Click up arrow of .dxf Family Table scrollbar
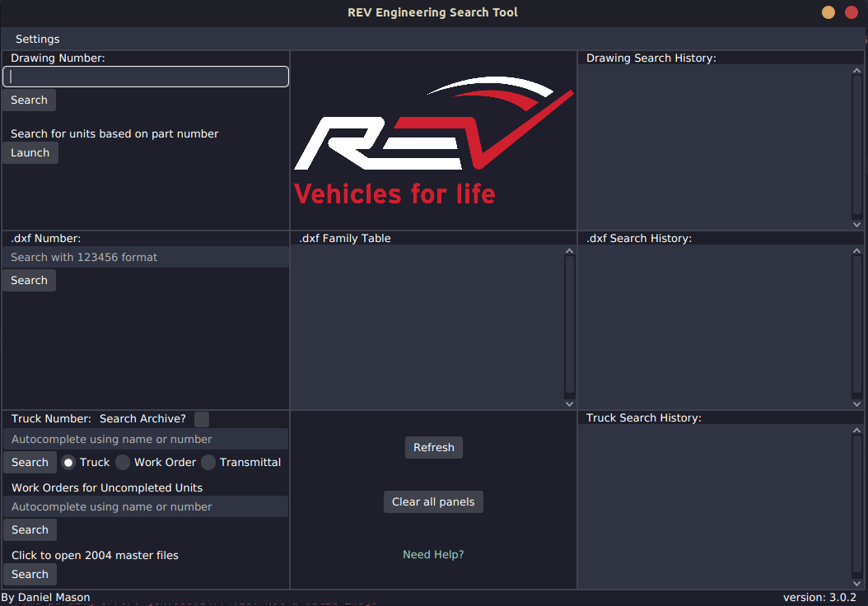 point(570,251)
